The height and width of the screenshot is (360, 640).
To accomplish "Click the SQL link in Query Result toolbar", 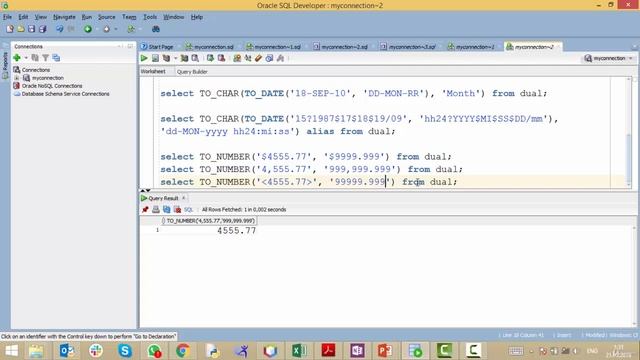I will [x=188, y=209].
